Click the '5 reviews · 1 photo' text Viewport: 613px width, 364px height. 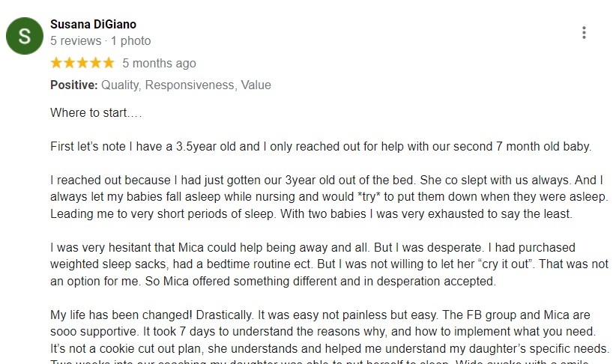tap(100, 41)
